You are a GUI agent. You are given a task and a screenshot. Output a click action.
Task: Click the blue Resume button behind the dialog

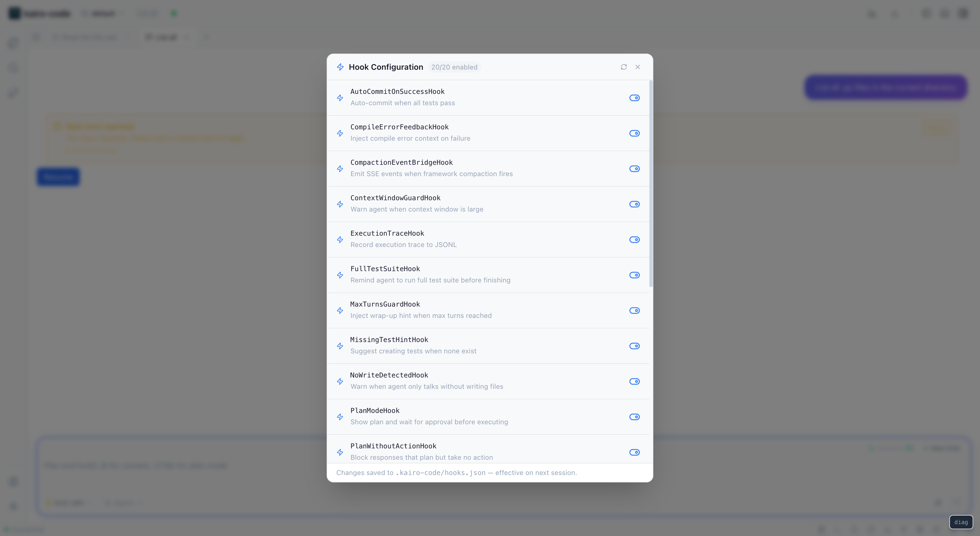[58, 177]
